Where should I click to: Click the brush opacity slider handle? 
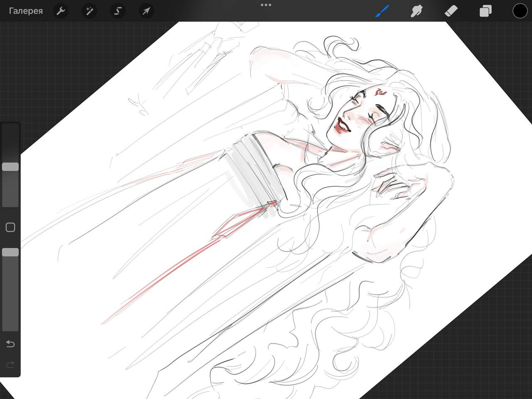(x=10, y=252)
